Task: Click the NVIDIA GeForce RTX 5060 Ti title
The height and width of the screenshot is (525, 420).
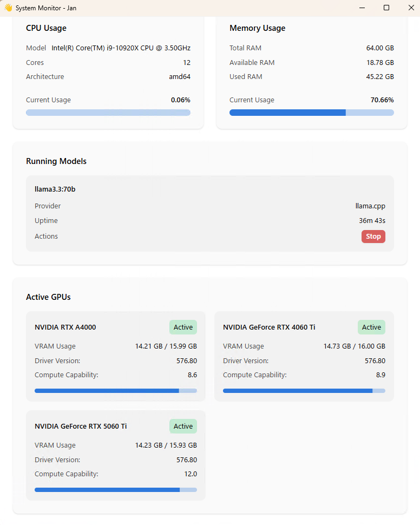Action: (x=81, y=426)
